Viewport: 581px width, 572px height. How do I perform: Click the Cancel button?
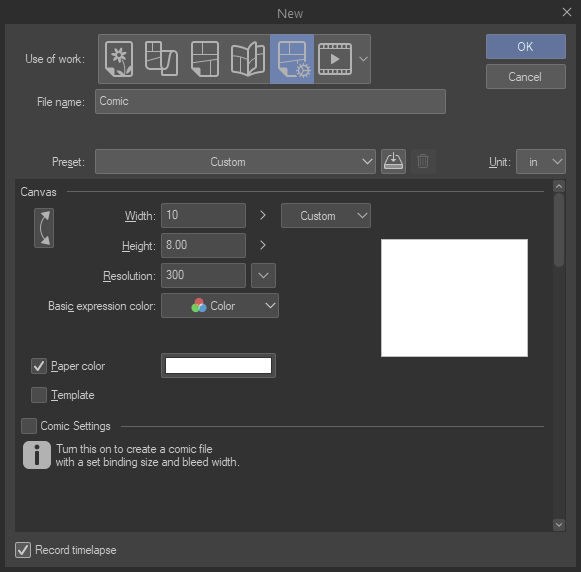click(526, 77)
